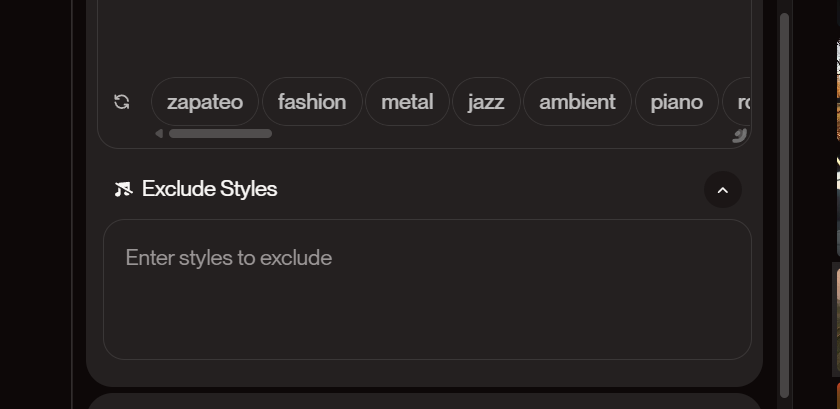This screenshot has height=409, width=840.
Task: Select the metal style chip
Action: (x=407, y=102)
